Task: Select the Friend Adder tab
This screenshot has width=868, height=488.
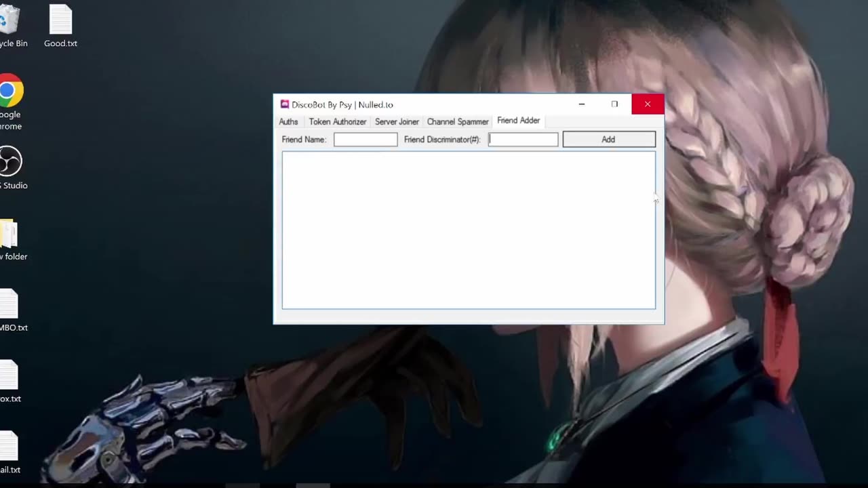Action: pos(518,121)
